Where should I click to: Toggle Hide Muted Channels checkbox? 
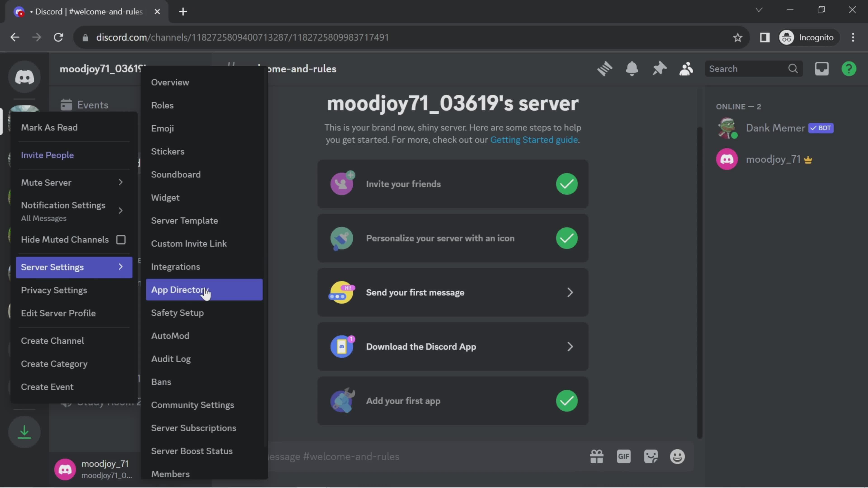click(121, 239)
